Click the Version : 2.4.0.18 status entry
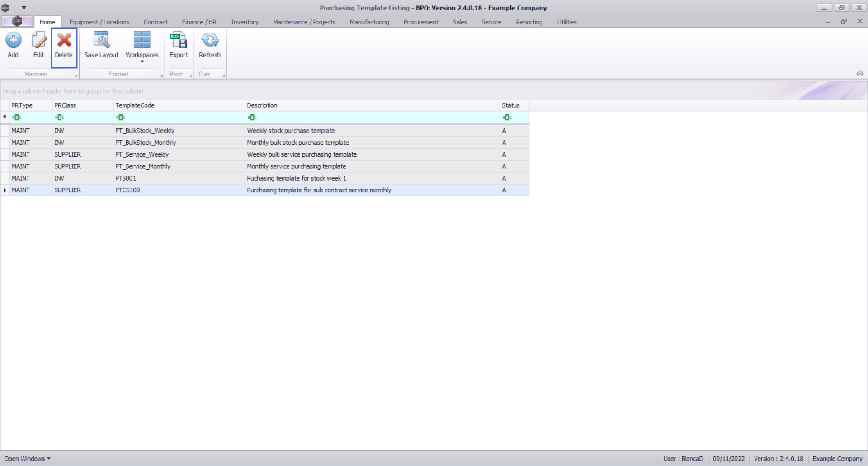This screenshot has width=868, height=466. click(778, 459)
